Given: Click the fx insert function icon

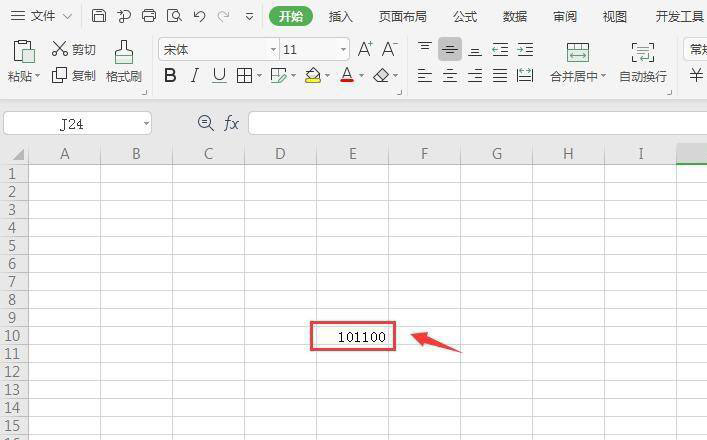Looking at the screenshot, I should click(x=231, y=123).
